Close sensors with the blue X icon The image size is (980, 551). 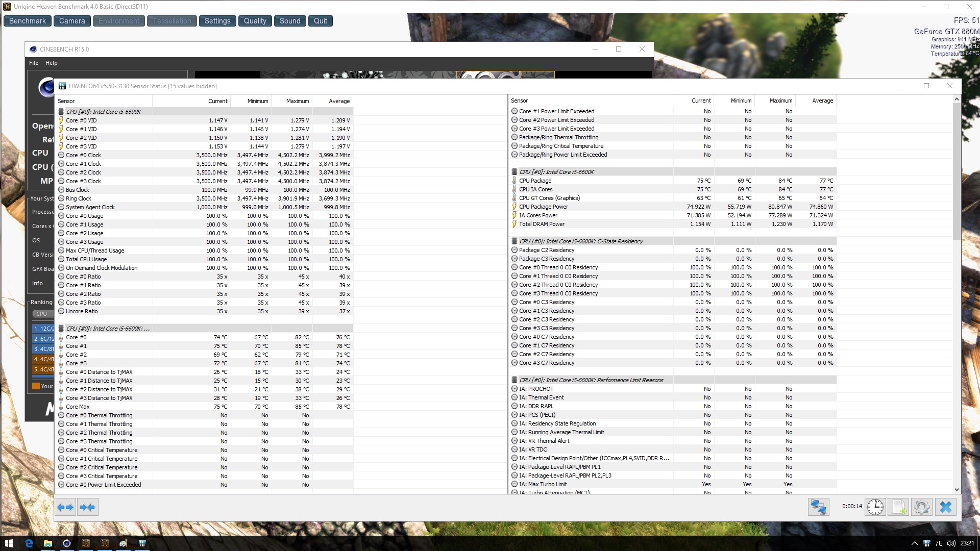pos(945,507)
